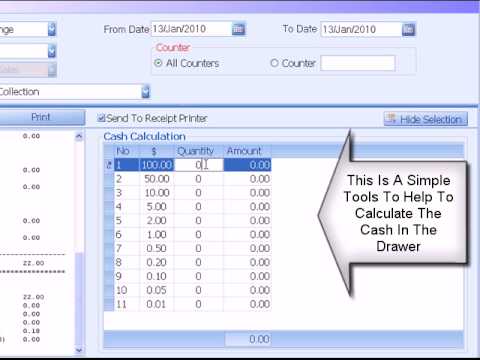Click the Print button
Screen dimensions: 480x360
(x=41, y=117)
